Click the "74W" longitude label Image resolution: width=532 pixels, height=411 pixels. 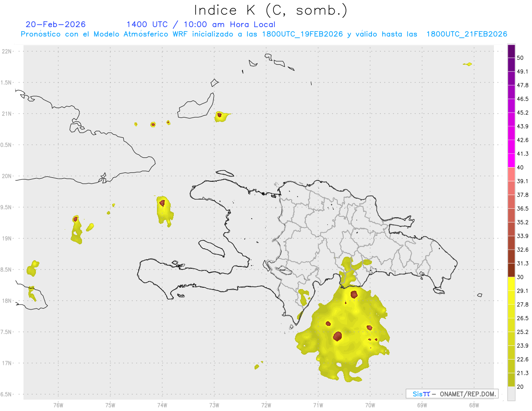[162, 404]
